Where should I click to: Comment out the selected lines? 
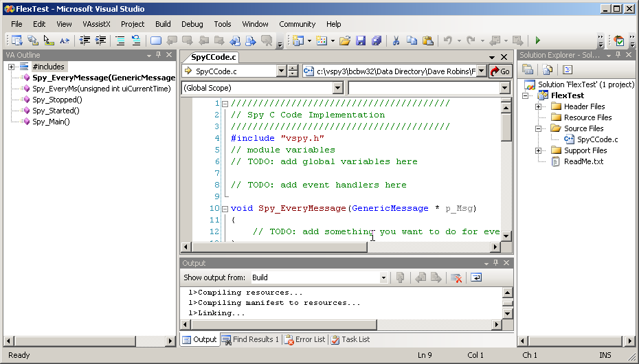click(x=120, y=41)
